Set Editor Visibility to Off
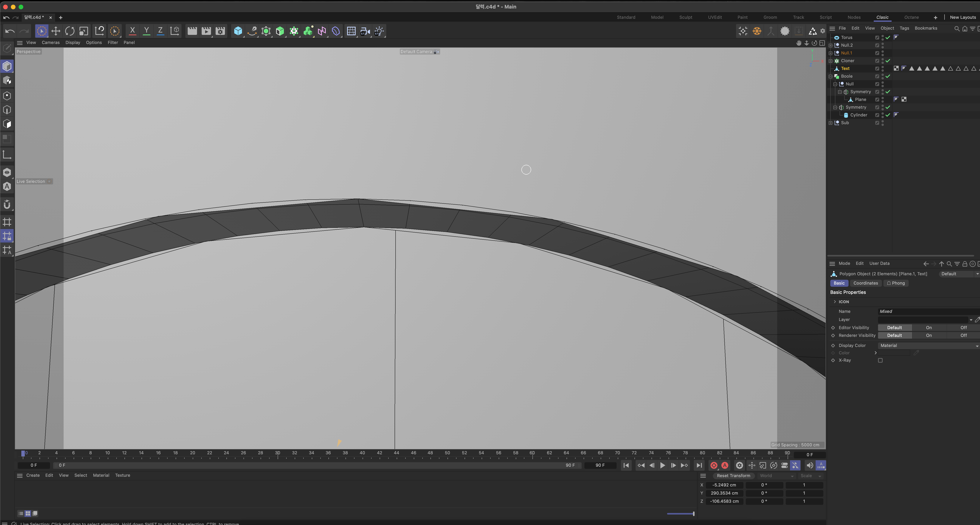This screenshot has width=980, height=525. tap(963, 328)
